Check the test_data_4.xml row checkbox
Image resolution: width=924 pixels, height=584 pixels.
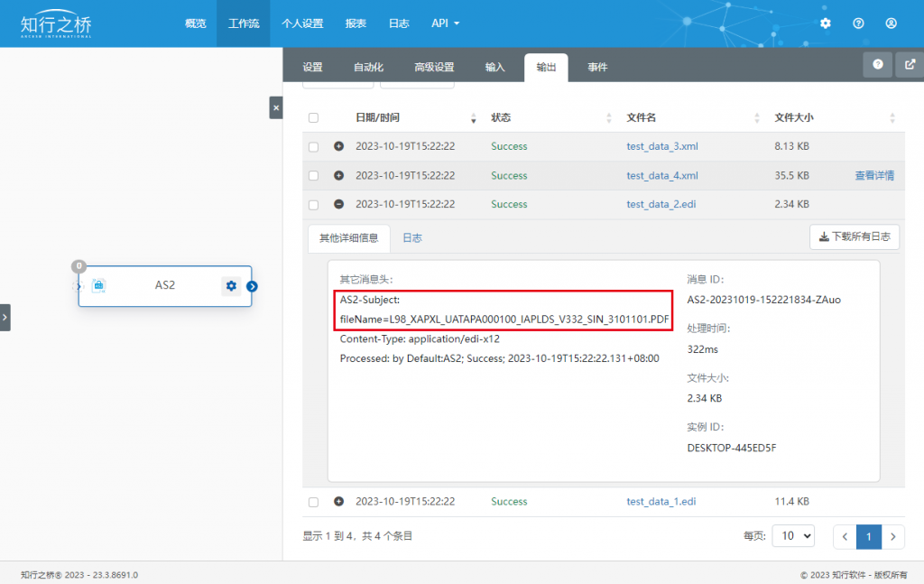pos(313,176)
